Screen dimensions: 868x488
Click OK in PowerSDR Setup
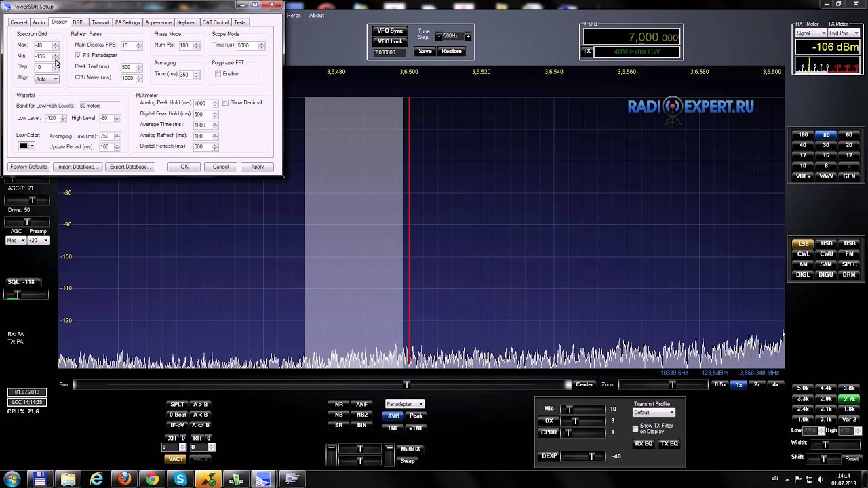(184, 167)
